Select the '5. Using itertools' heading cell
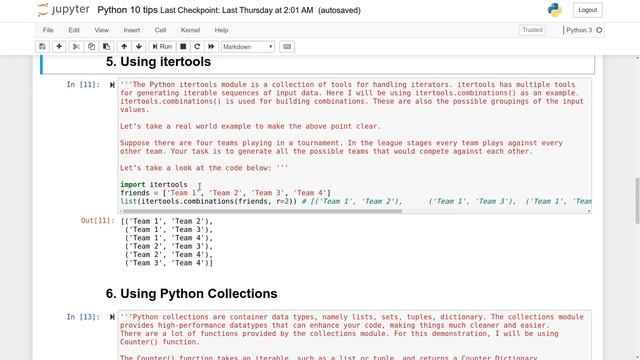The height and width of the screenshot is (360, 640). click(158, 62)
